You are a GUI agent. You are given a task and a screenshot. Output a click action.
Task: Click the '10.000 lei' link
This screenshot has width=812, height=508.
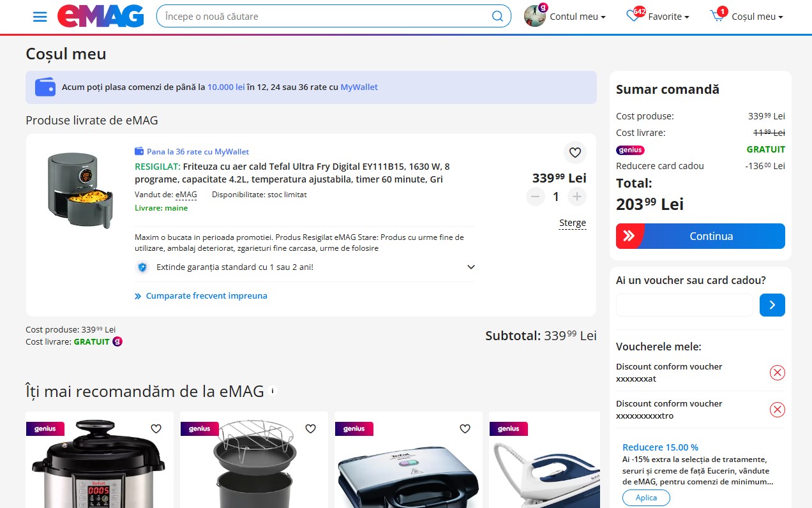click(x=226, y=87)
